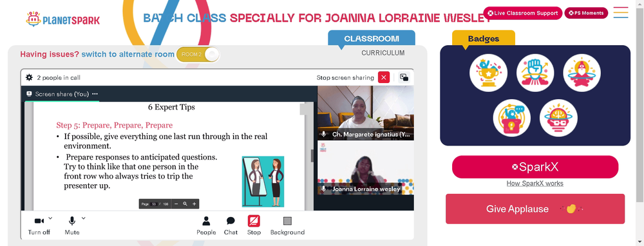Select the raised fist badge
Screen dimensions: 644x246
tap(535, 73)
